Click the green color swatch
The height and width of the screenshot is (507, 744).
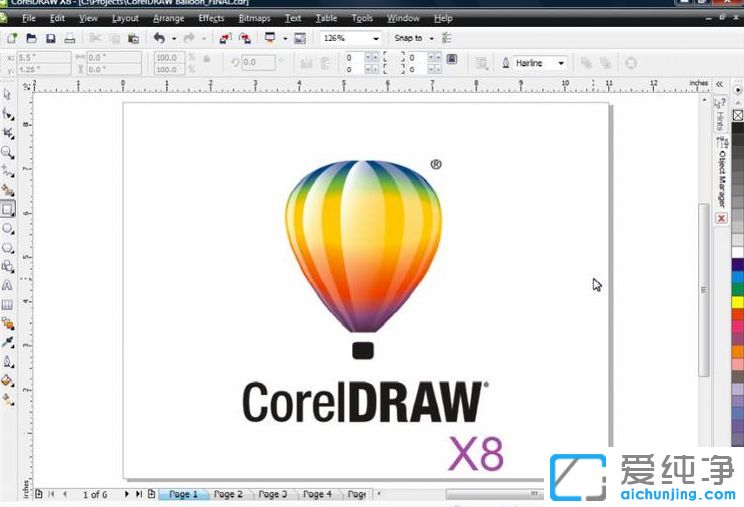coord(738,289)
